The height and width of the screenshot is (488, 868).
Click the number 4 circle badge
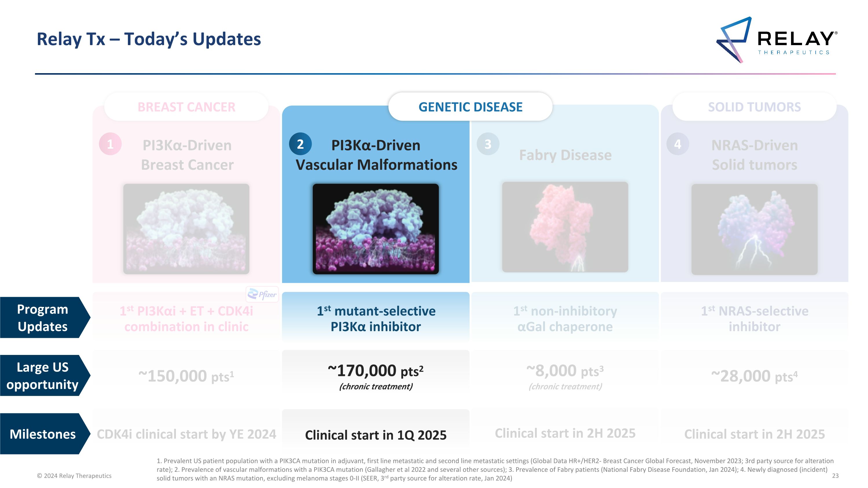coord(678,144)
